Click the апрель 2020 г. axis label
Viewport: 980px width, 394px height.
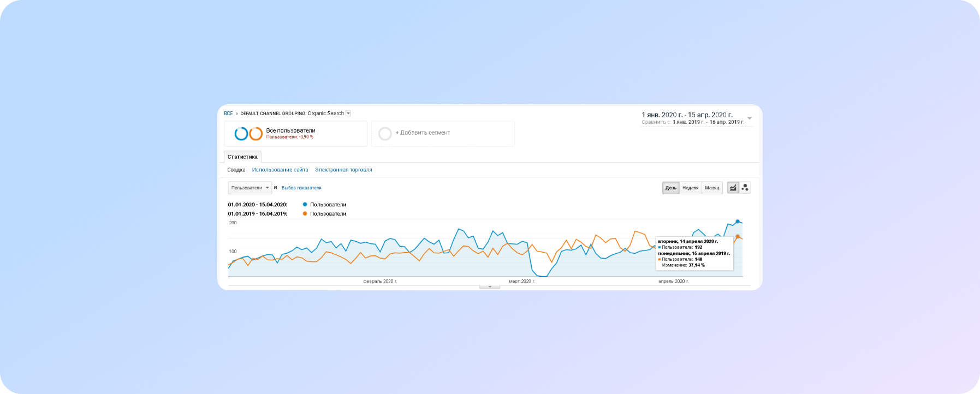pyautogui.click(x=674, y=281)
